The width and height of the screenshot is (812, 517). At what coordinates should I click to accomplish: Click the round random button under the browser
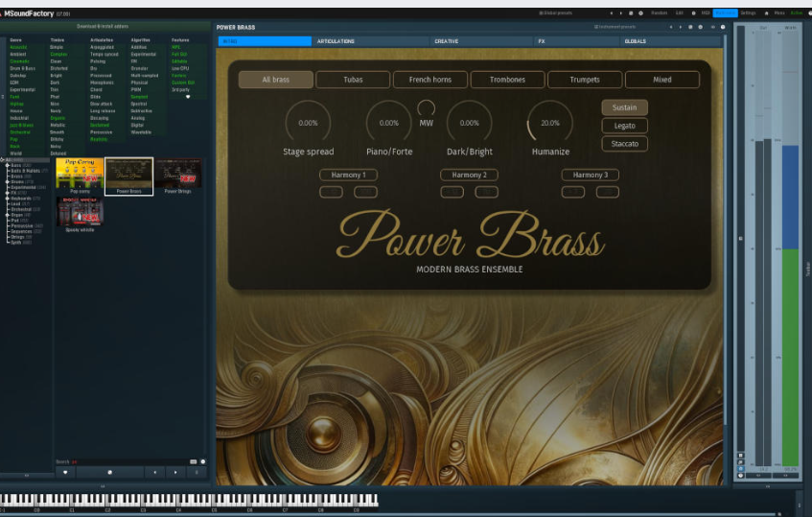coord(110,472)
